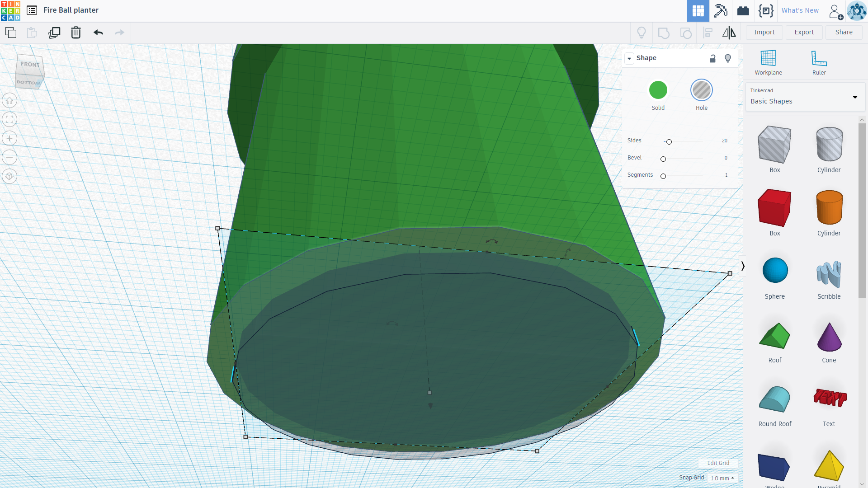Click the Align tool icon
Screen dimensions: 868x488
[x=708, y=33]
